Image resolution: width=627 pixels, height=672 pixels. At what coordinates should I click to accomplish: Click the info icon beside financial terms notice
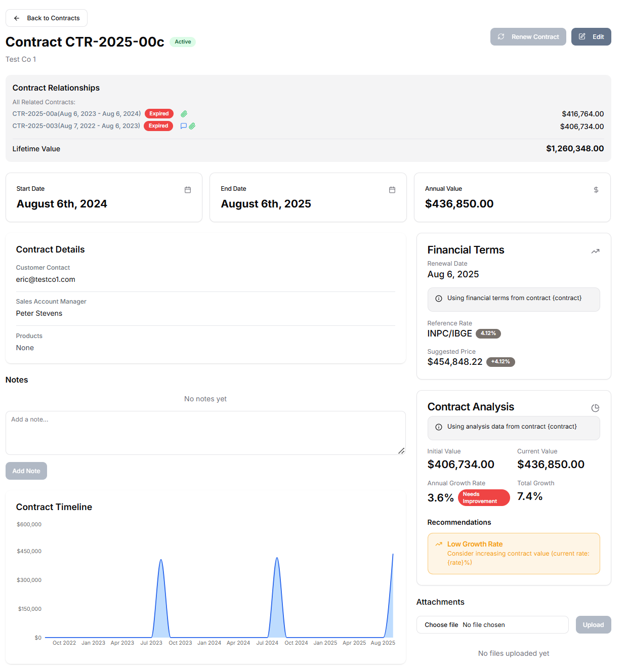[439, 299]
